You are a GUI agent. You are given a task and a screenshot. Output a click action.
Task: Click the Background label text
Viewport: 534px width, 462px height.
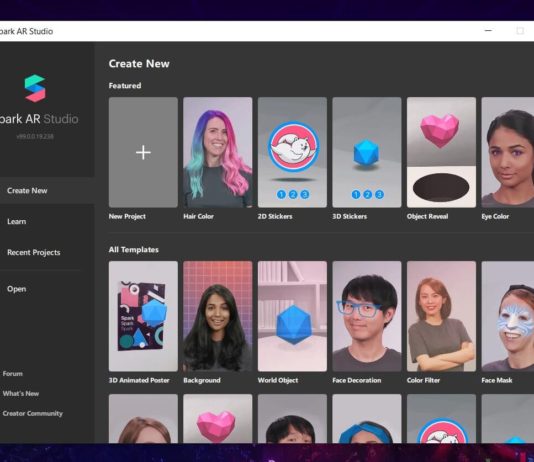(202, 380)
